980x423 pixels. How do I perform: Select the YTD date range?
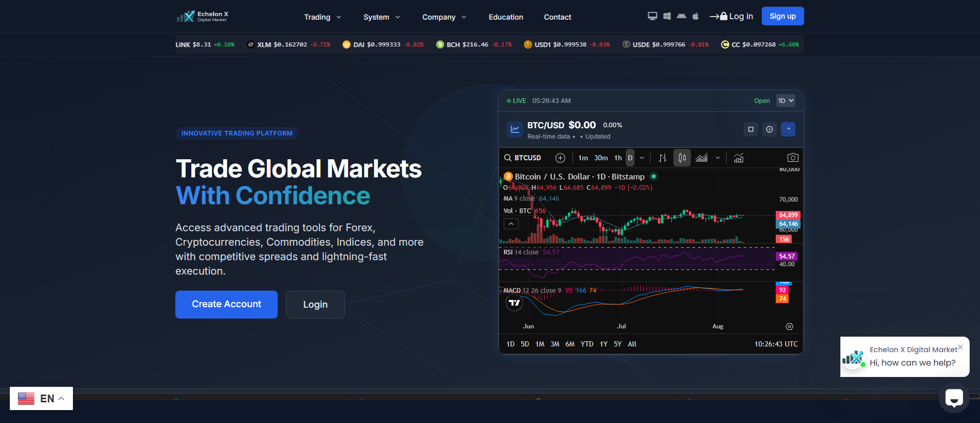click(x=587, y=344)
